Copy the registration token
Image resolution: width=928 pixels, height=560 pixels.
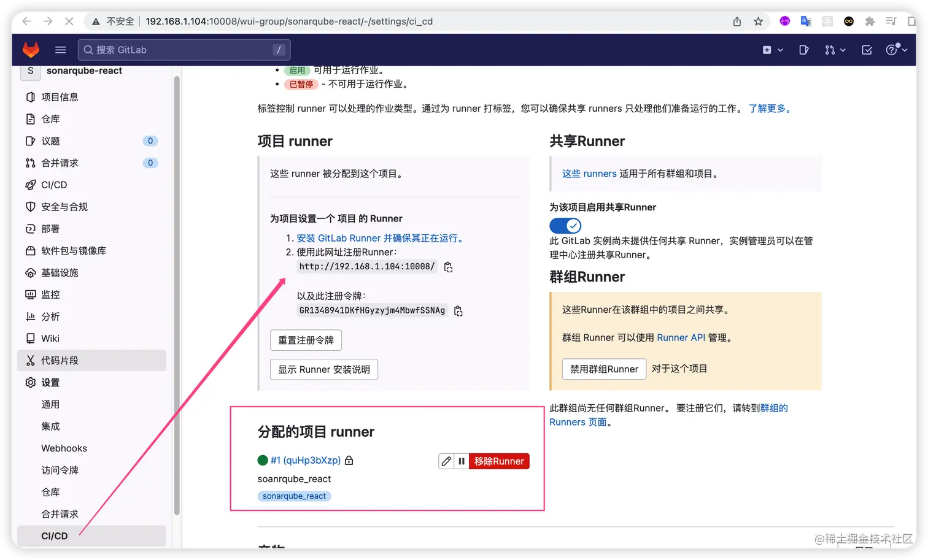point(458,311)
